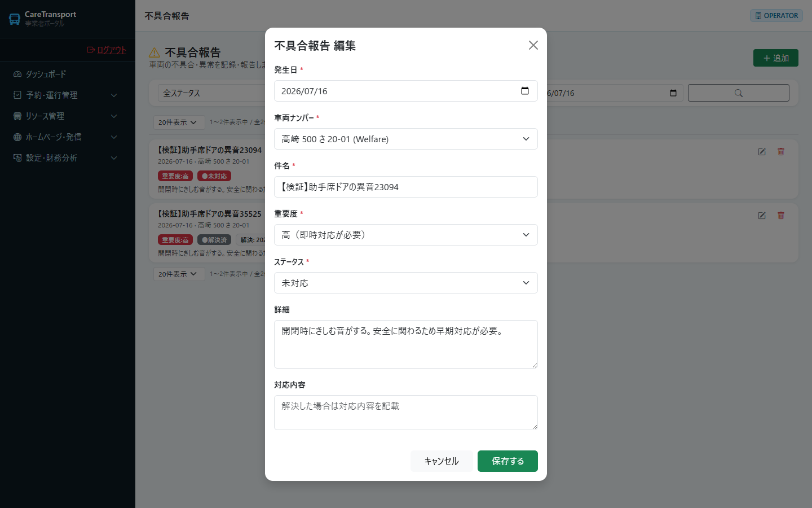
Task: Click into the 詳細 textarea
Action: tap(406, 344)
